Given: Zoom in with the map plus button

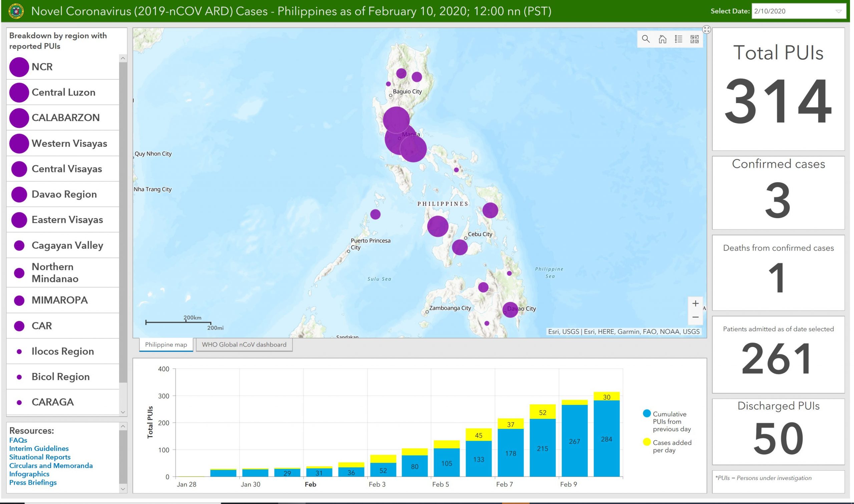Looking at the screenshot, I should coord(696,303).
